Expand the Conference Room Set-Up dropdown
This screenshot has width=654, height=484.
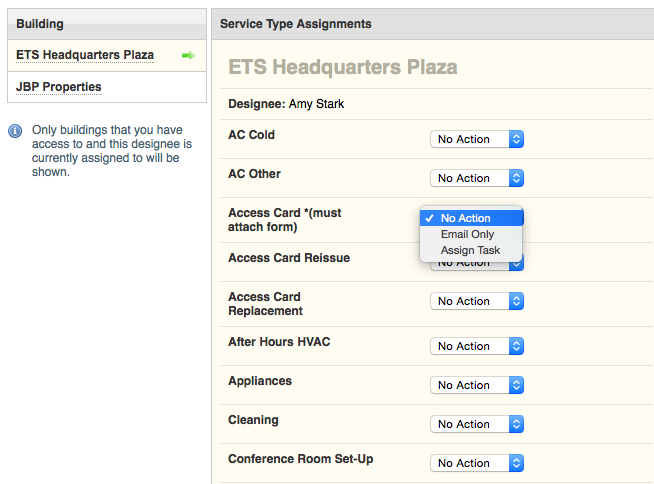click(x=477, y=463)
